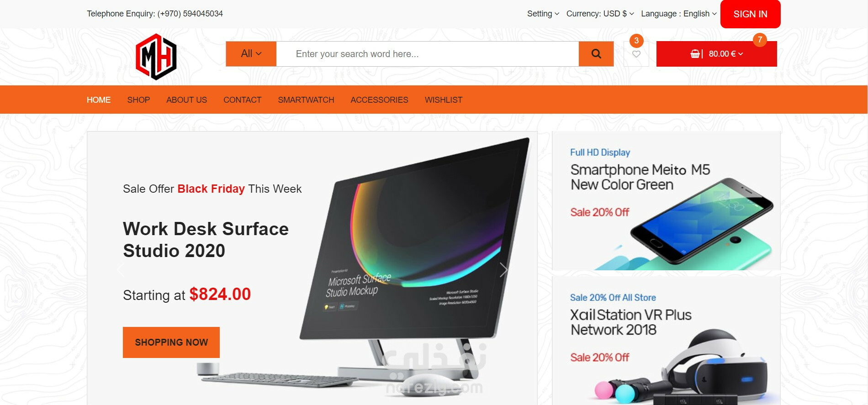Click the shopping basket icon
Viewport: 868px width, 405px height.
[x=695, y=54]
